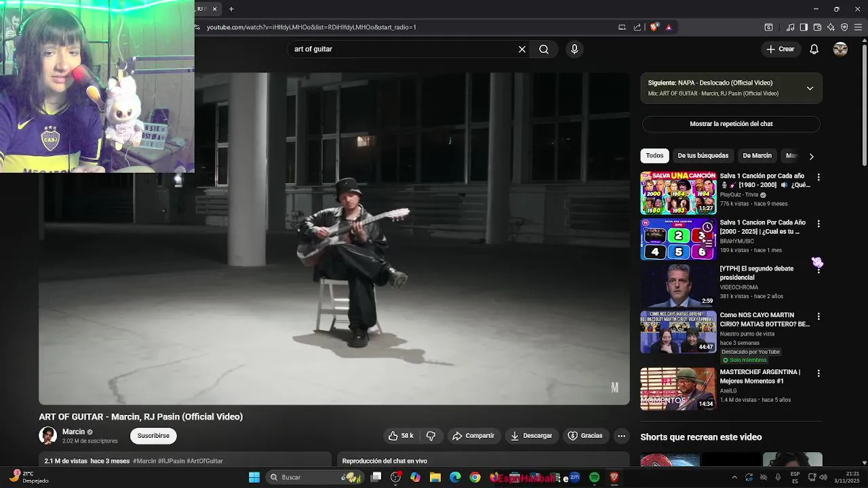The height and width of the screenshot is (488, 868).
Task: Click the ART OF GUITAR video title
Action: tap(140, 417)
